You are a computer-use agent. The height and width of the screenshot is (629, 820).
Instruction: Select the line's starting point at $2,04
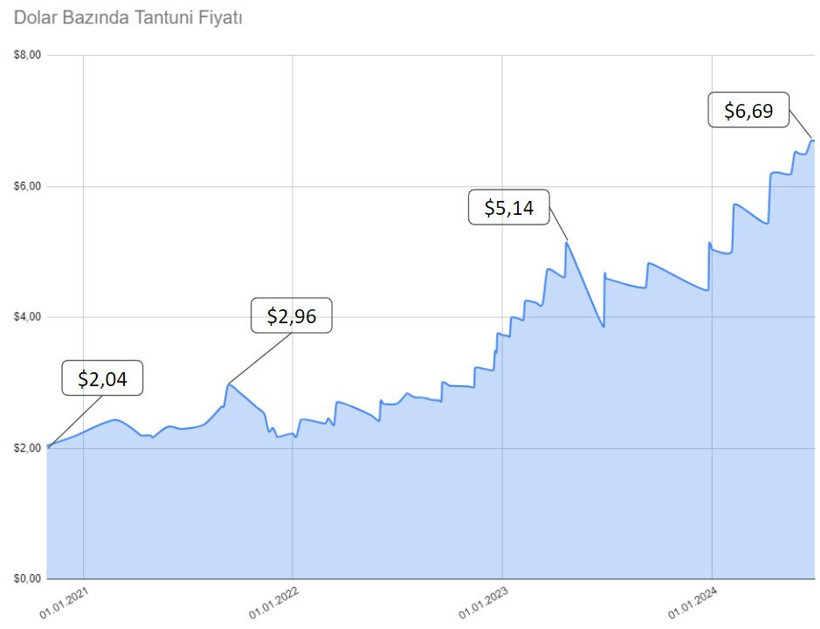click(48, 446)
